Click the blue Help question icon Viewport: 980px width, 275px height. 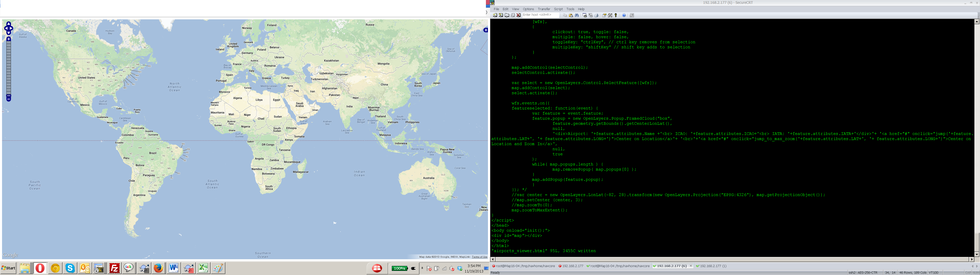624,15
